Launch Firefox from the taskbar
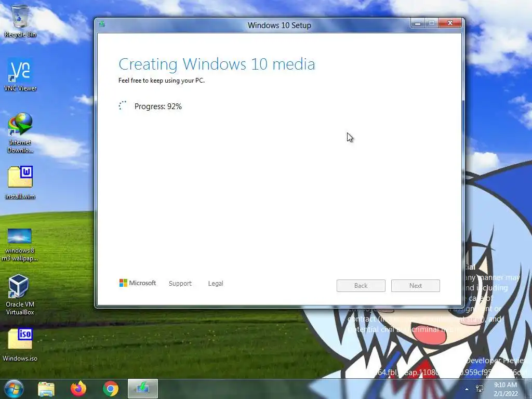 pyautogui.click(x=78, y=389)
